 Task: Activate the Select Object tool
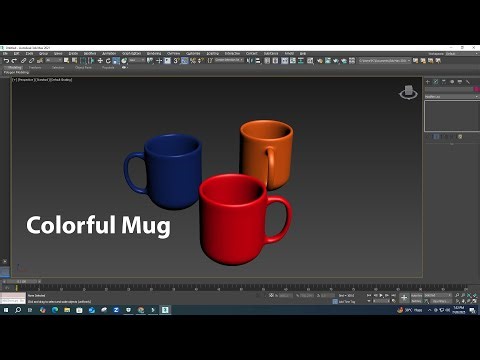coord(66,61)
